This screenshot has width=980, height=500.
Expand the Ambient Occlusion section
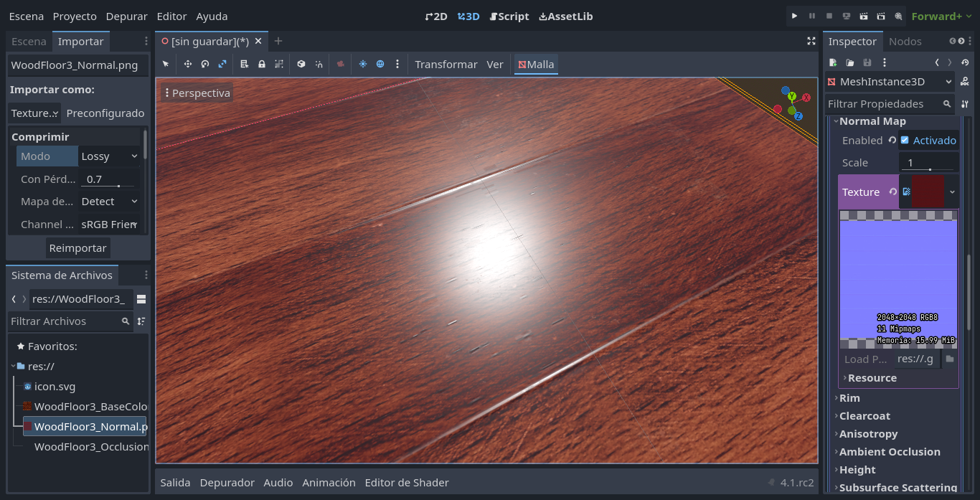coord(888,451)
